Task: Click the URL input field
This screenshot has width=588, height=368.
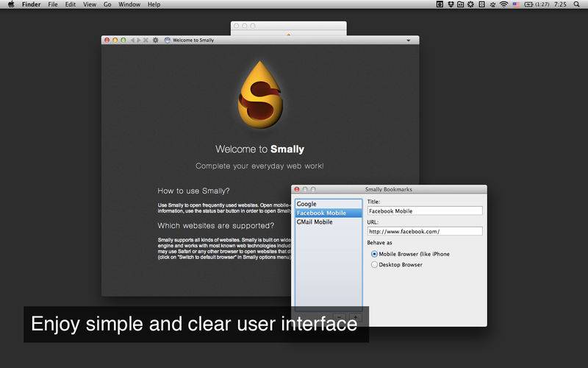Action: [x=425, y=231]
